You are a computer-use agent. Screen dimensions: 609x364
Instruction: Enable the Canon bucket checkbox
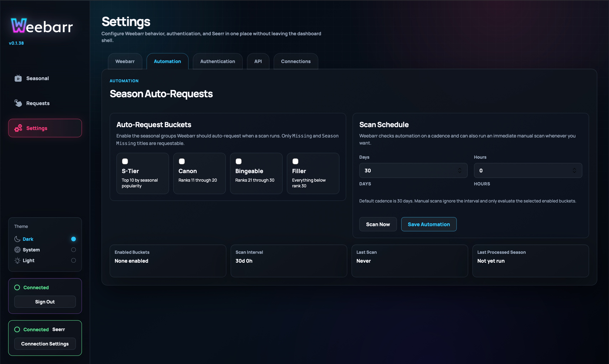(182, 161)
